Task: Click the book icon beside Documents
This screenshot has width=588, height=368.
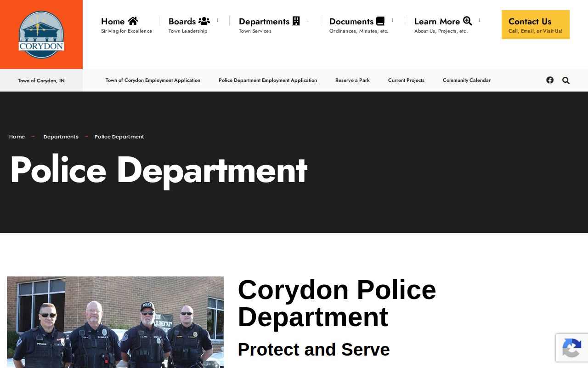Action: click(380, 21)
